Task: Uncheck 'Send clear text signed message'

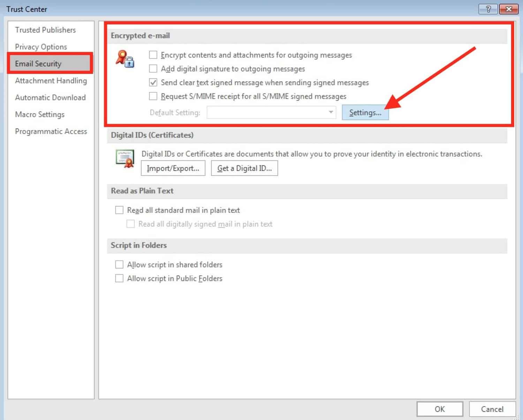Action: click(x=153, y=82)
